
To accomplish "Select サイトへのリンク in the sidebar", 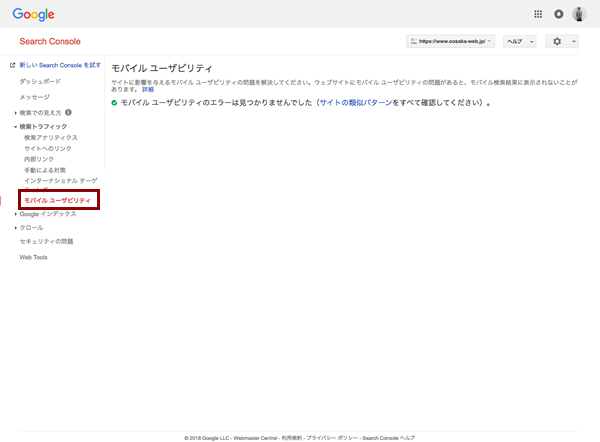I will tap(48, 148).
